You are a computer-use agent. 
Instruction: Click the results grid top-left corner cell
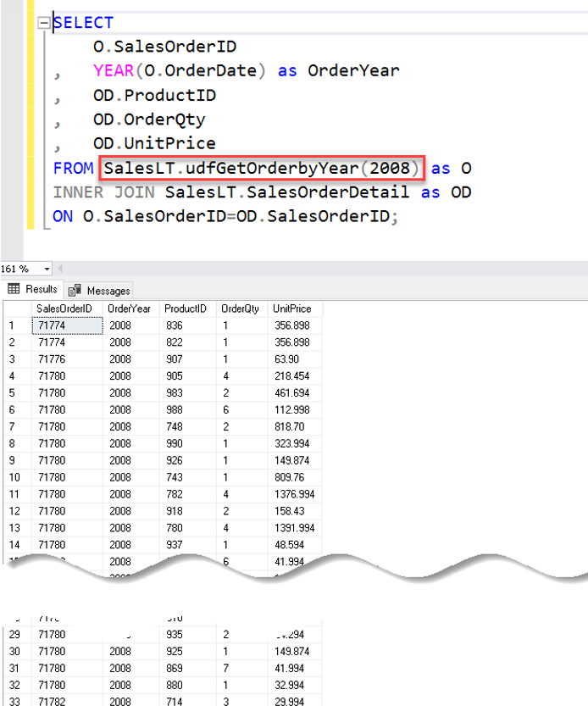[x=16, y=309]
